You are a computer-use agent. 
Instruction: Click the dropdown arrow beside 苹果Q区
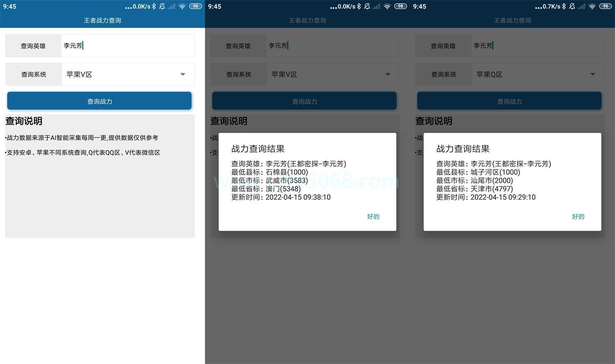(x=593, y=74)
